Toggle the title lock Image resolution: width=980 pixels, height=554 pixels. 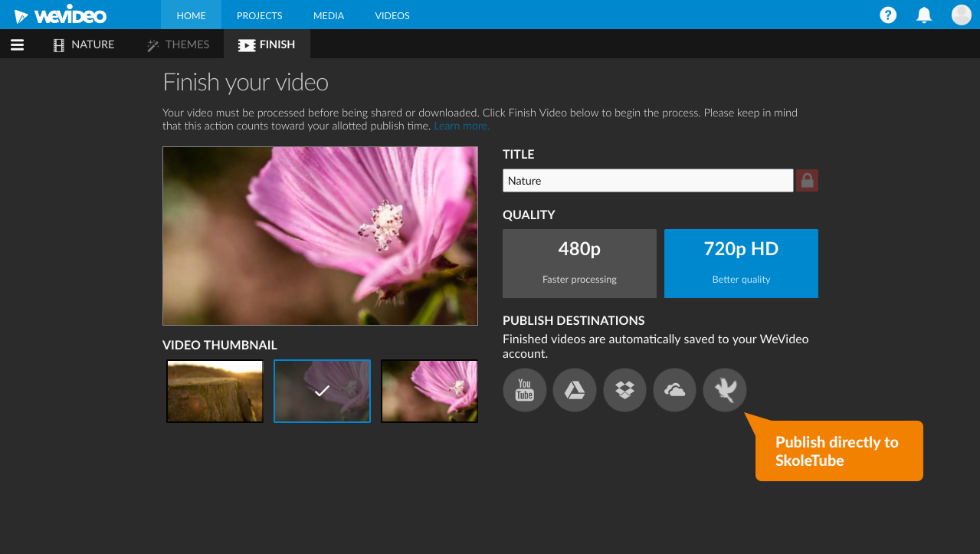click(806, 180)
